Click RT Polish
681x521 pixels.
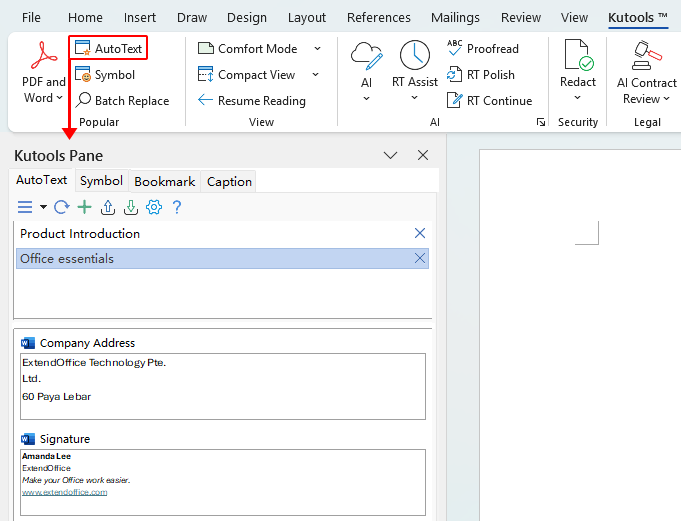point(480,75)
